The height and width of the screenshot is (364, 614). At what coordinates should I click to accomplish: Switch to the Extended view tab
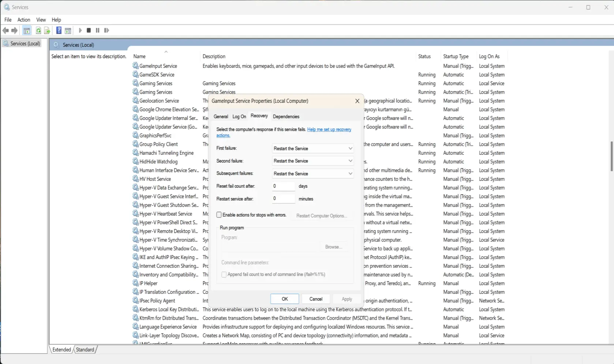pos(61,350)
